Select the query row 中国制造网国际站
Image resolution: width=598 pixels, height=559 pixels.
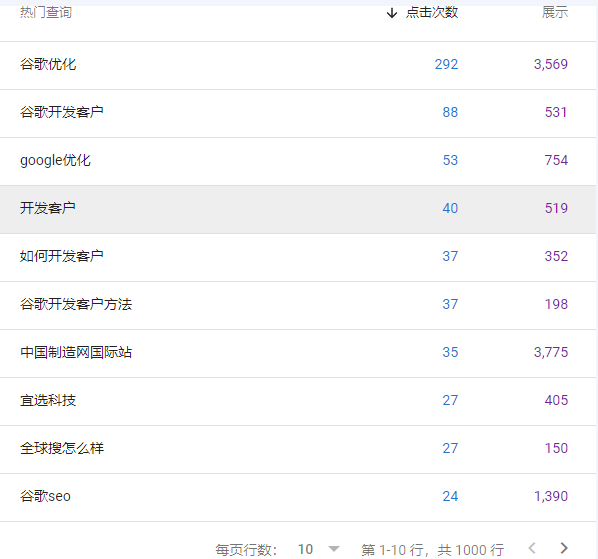coord(298,354)
